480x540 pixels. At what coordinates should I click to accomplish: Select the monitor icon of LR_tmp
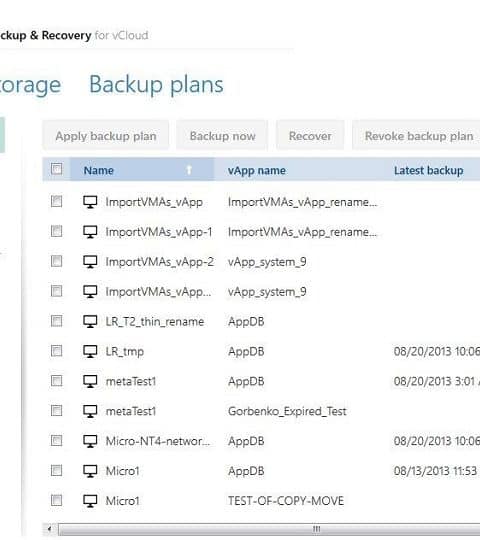coord(90,351)
